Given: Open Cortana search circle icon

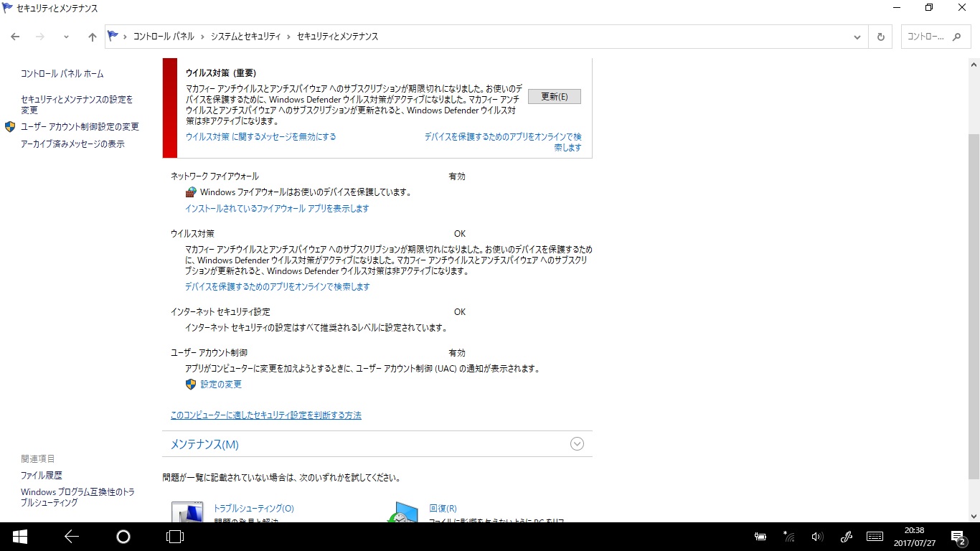Looking at the screenshot, I should click(123, 536).
